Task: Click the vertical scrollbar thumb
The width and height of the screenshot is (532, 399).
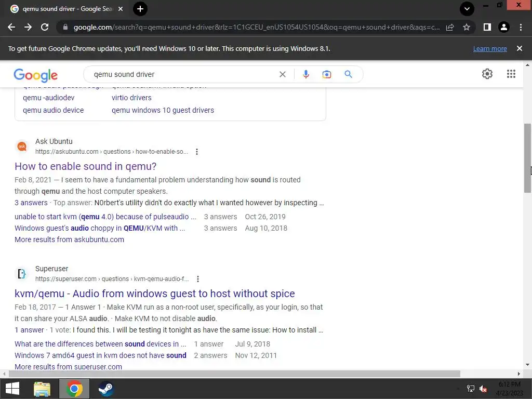Action: pos(527,158)
